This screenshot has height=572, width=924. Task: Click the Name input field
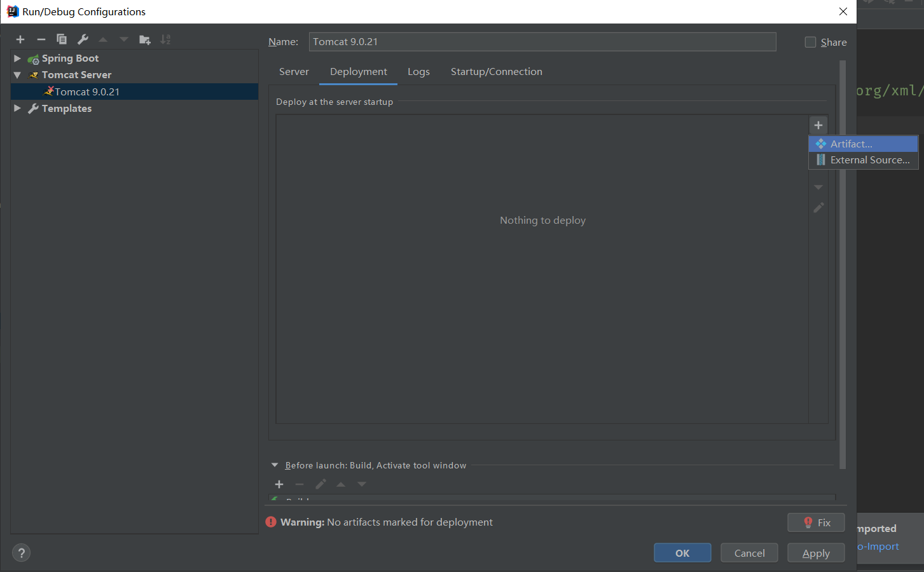(542, 42)
